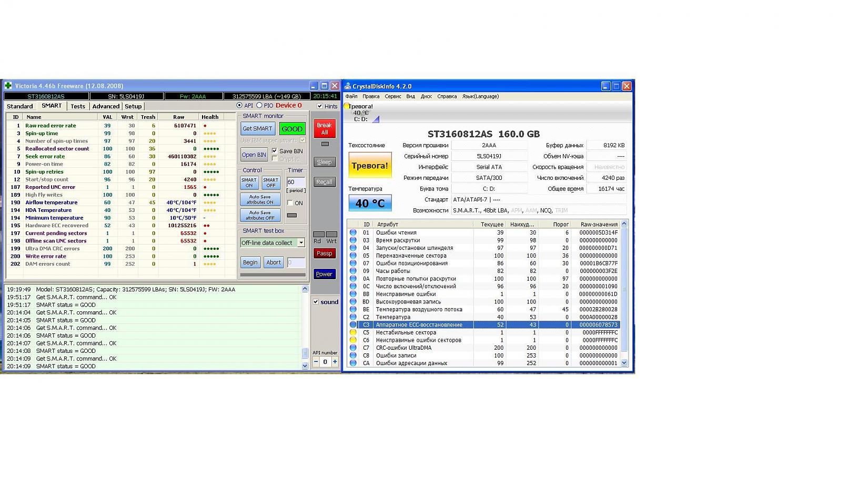This screenshot has width=868, height=488.
Task: Click status icon of Ошибки позиционирования row
Action: coord(353,263)
